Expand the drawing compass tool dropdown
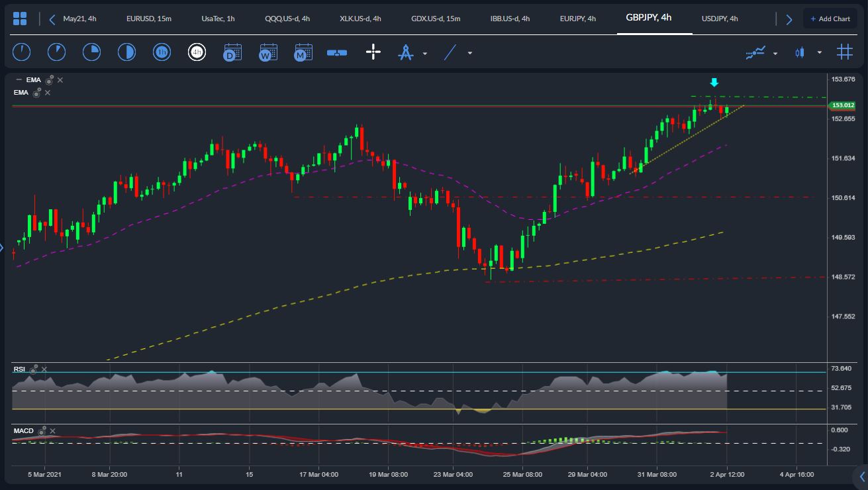The height and width of the screenshot is (490, 868). [x=424, y=52]
